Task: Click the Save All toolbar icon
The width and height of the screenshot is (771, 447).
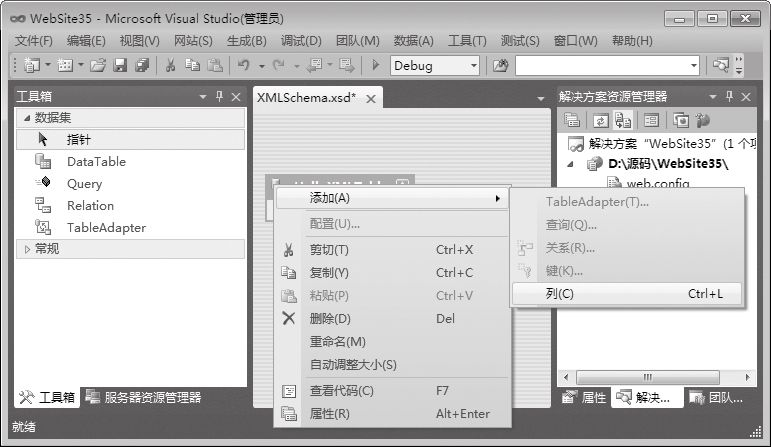Action: [142, 65]
